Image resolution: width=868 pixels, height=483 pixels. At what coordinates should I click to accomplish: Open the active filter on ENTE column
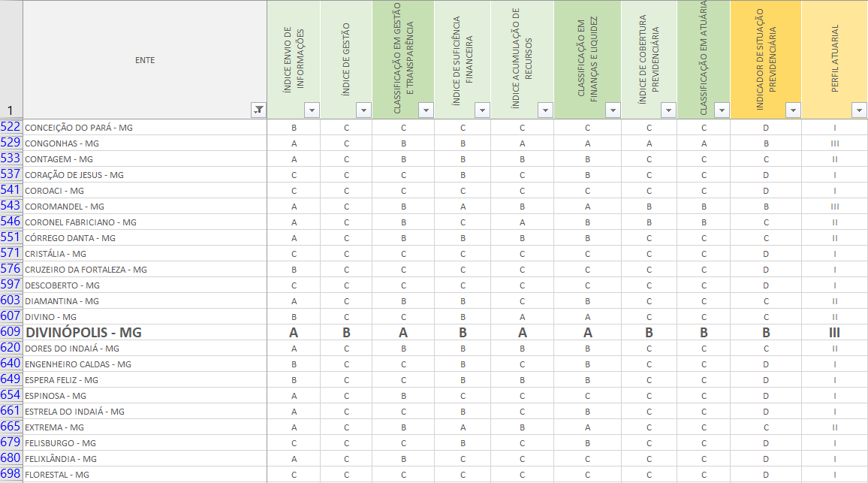pyautogui.click(x=258, y=110)
